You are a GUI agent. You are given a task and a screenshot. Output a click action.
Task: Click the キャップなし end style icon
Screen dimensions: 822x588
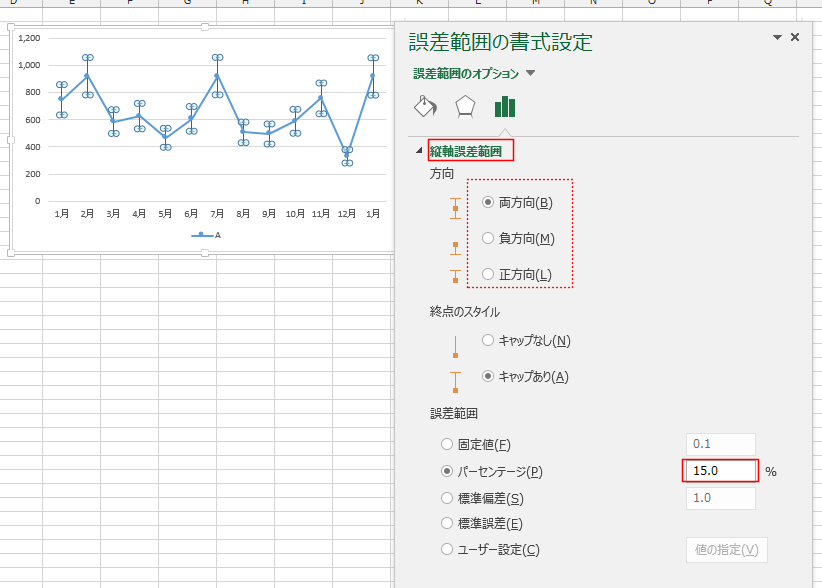click(x=455, y=346)
